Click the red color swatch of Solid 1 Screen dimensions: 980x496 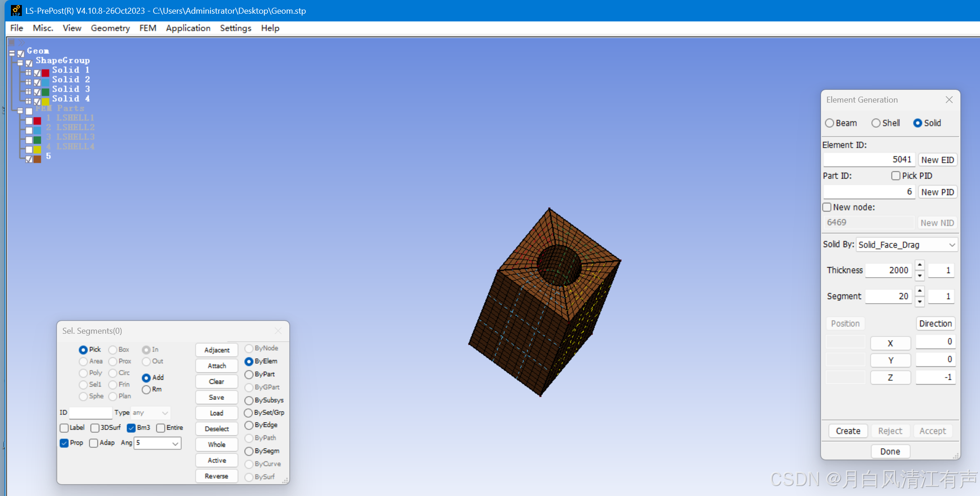click(x=46, y=72)
